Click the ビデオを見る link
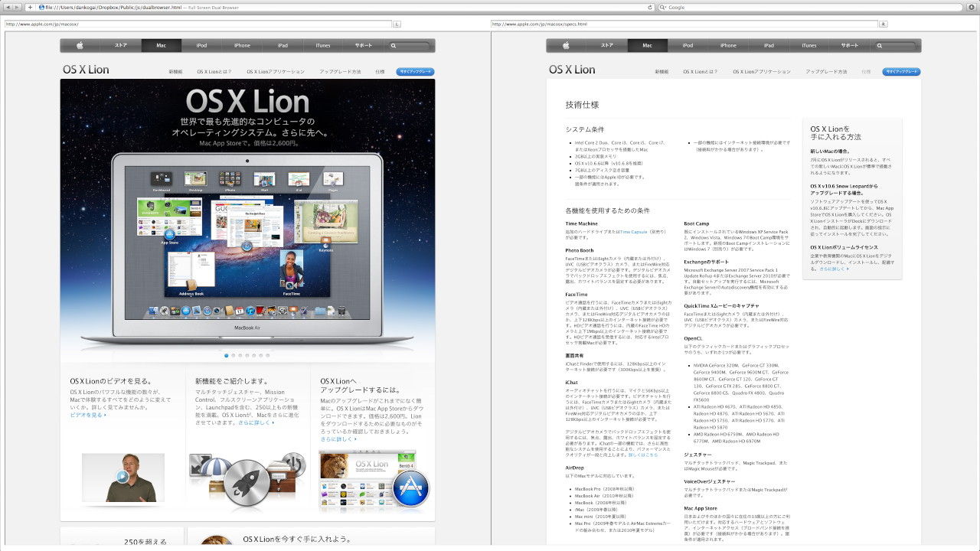This screenshot has width=980, height=551. pyautogui.click(x=87, y=415)
